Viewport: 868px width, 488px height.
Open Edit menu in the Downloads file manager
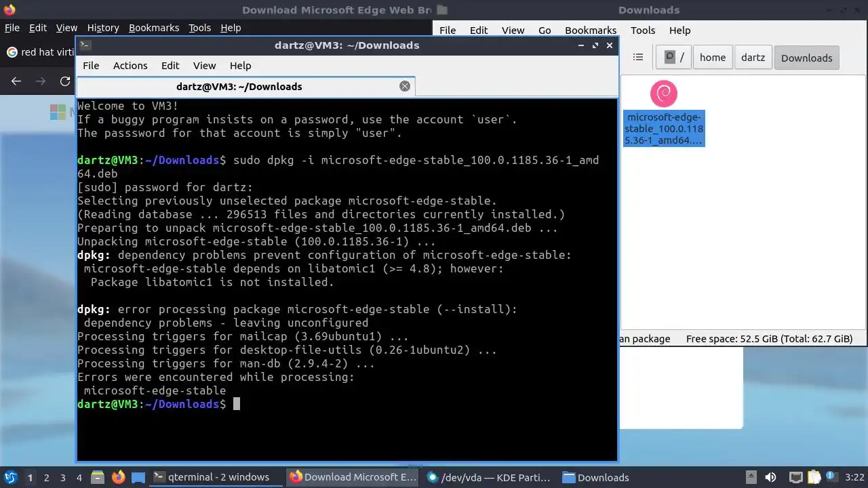[x=479, y=30]
